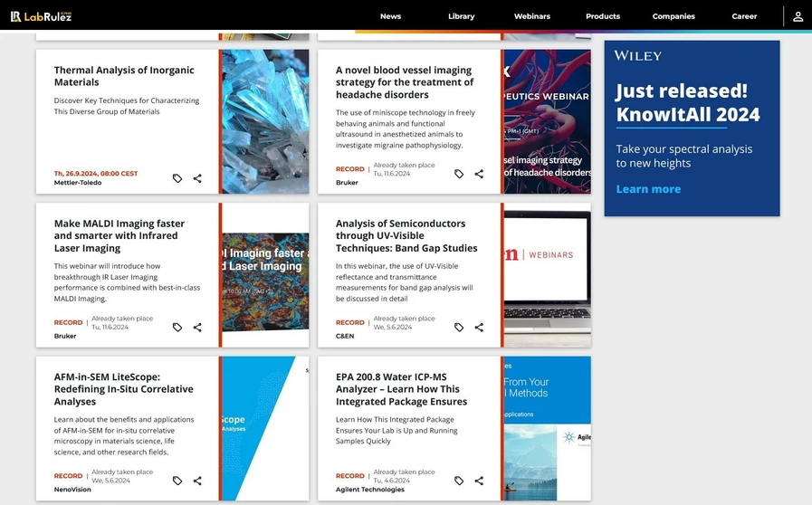
Task: Click the red blood vessel webinar thumbnail
Action: point(548,121)
